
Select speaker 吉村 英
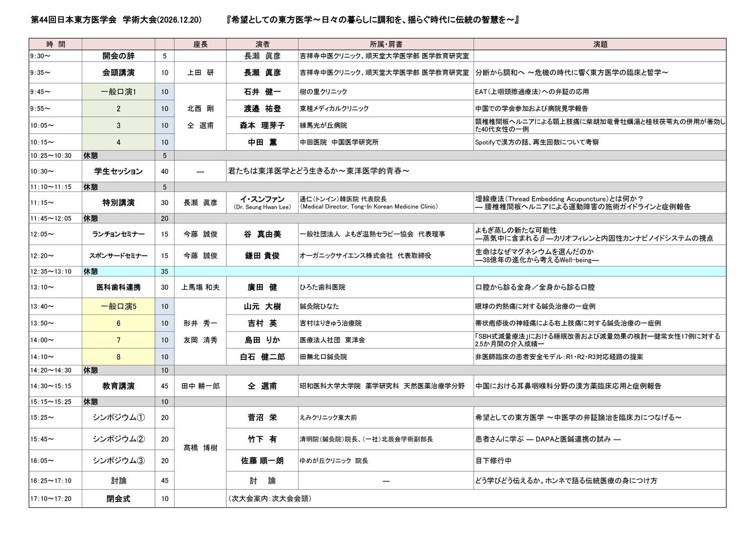(262, 323)
